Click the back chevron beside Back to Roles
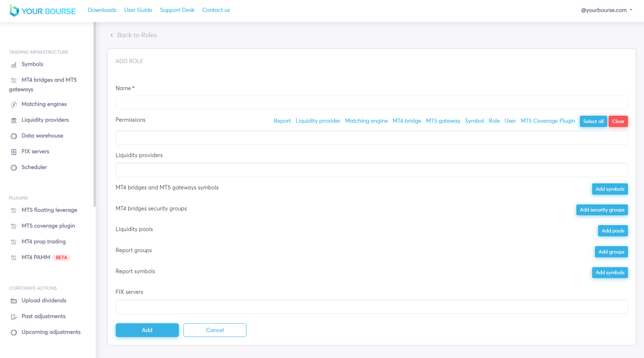Viewport: 644px width, 358px height. (112, 35)
